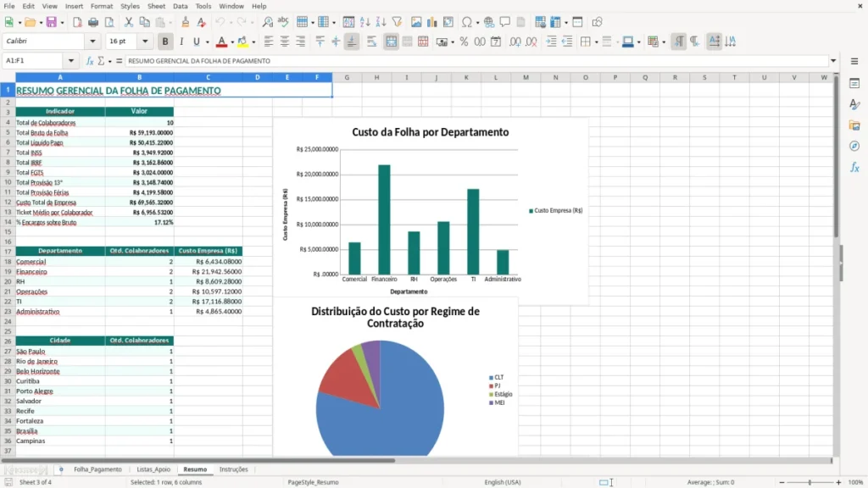Toggle Wrap Text

371,42
